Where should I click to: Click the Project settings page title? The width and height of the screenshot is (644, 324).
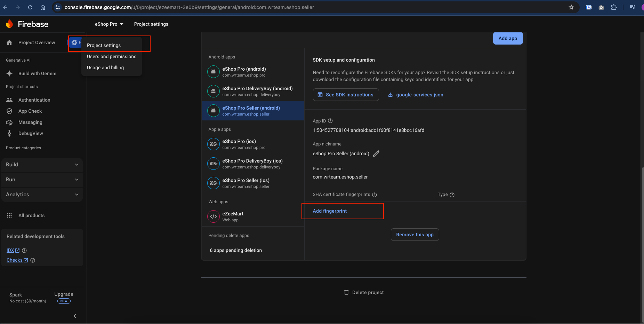151,24
